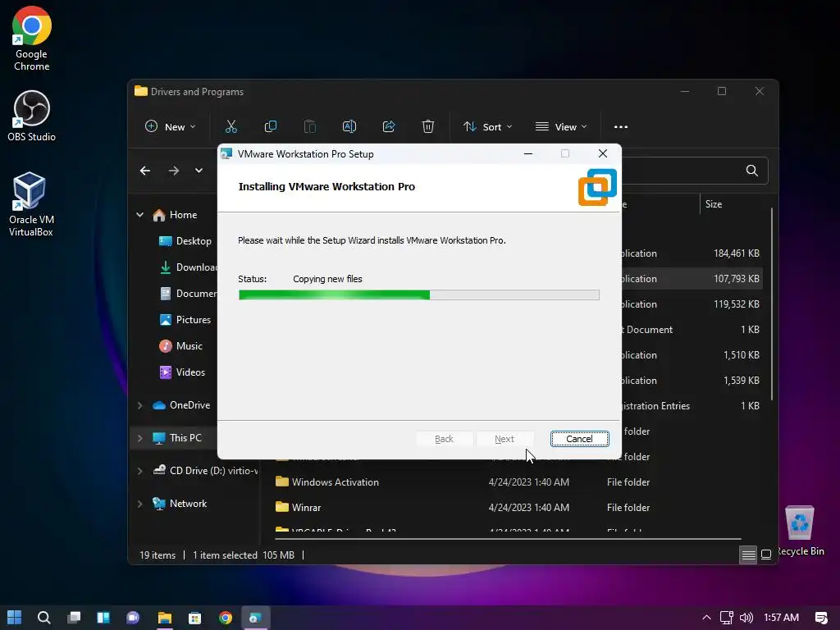Select the OBS Studio desktop icon
The width and height of the screenshot is (840, 630).
coord(32,116)
